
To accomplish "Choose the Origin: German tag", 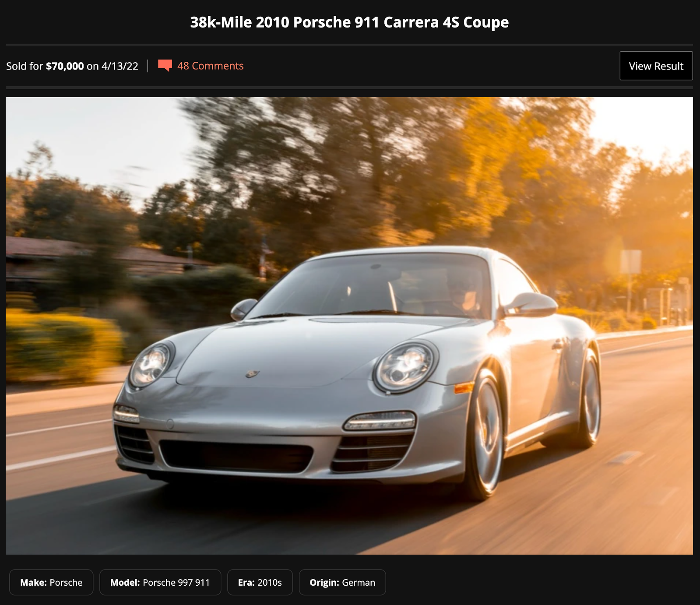I will click(342, 582).
